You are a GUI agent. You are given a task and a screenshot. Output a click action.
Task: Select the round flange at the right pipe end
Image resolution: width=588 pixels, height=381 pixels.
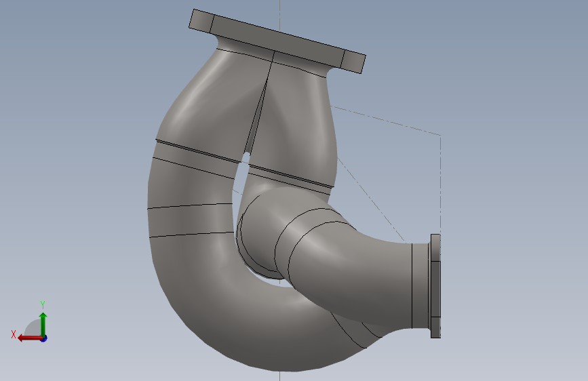click(435, 286)
